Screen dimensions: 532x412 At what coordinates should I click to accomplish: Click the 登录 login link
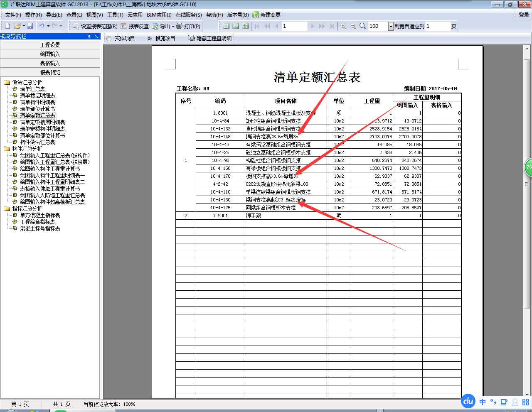[x=524, y=15]
